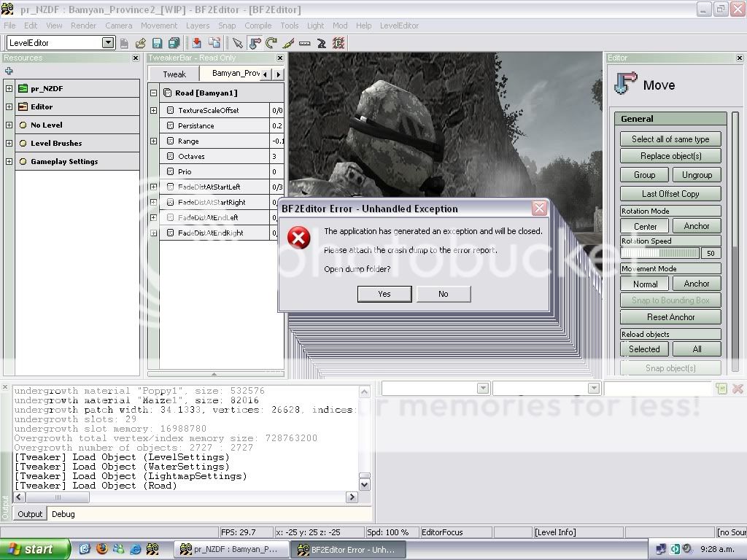The height and width of the screenshot is (560, 747).
Task: Open the Compile menu
Action: click(258, 26)
